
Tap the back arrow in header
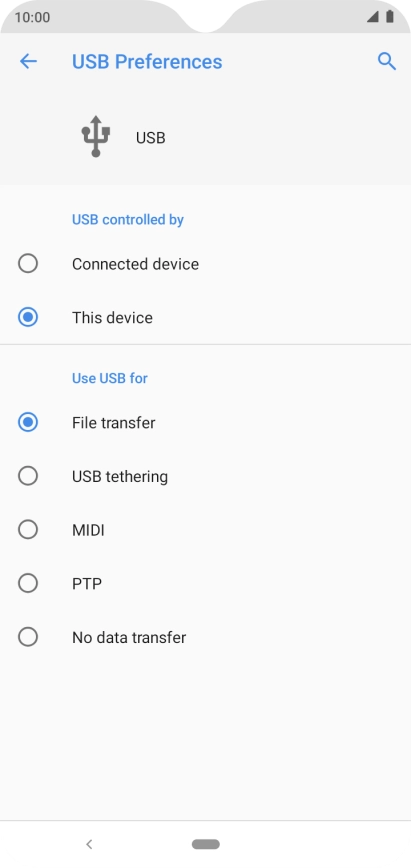pyautogui.click(x=28, y=61)
